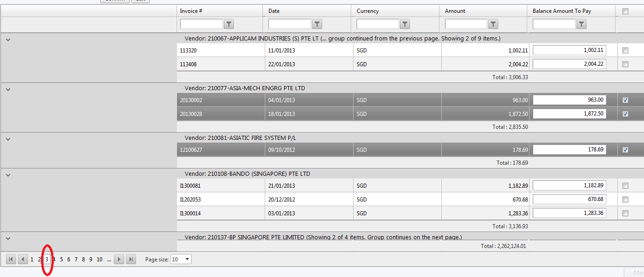
Task: Open the Amount column filter menu
Action: point(493,24)
